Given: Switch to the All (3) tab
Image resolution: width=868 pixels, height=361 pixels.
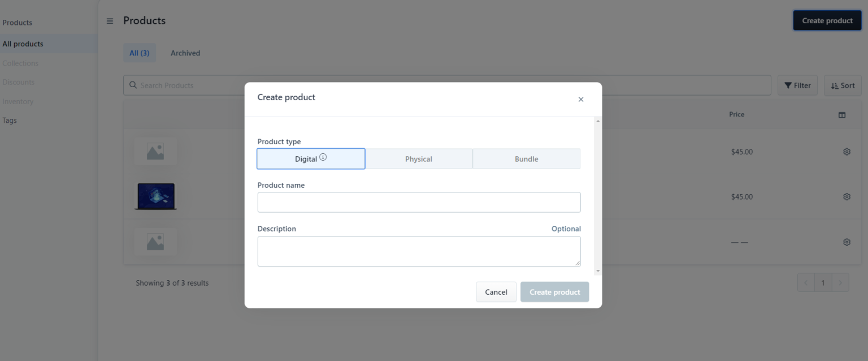Looking at the screenshot, I should click(x=140, y=53).
